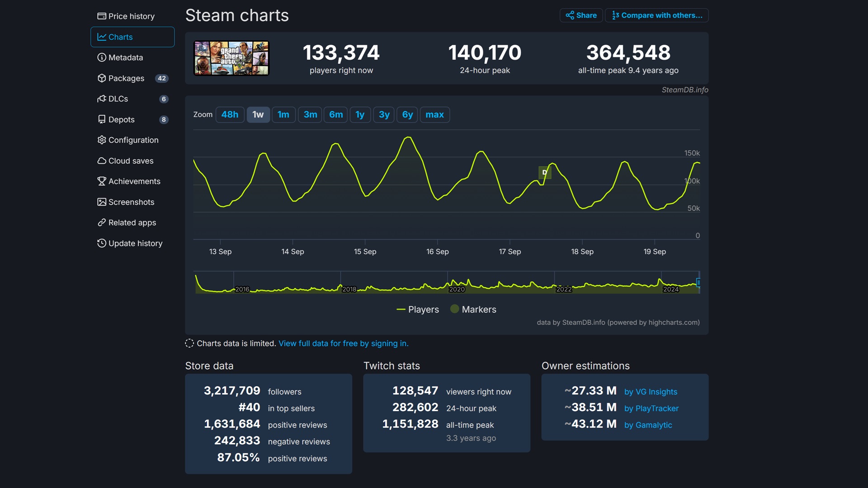Open the Packages section showing 42 items

(x=126, y=78)
